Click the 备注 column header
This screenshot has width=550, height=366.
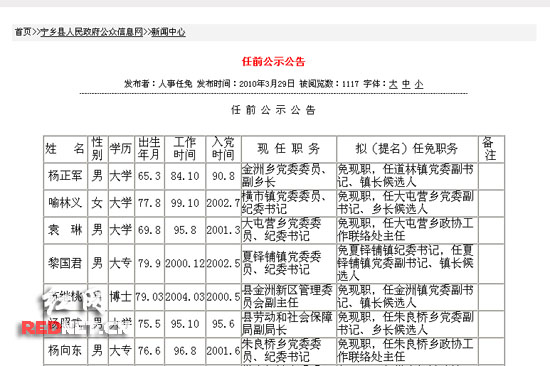[491, 149]
